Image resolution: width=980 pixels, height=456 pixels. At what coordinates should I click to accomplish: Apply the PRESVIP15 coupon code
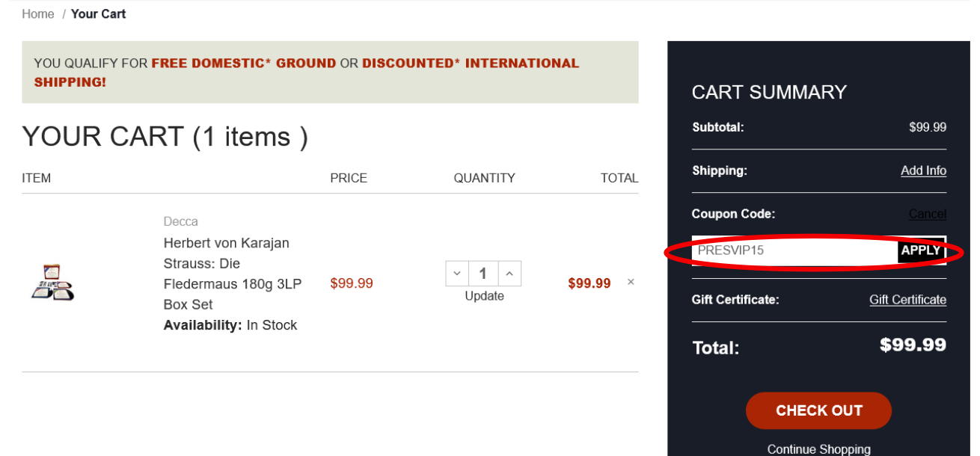[919, 250]
